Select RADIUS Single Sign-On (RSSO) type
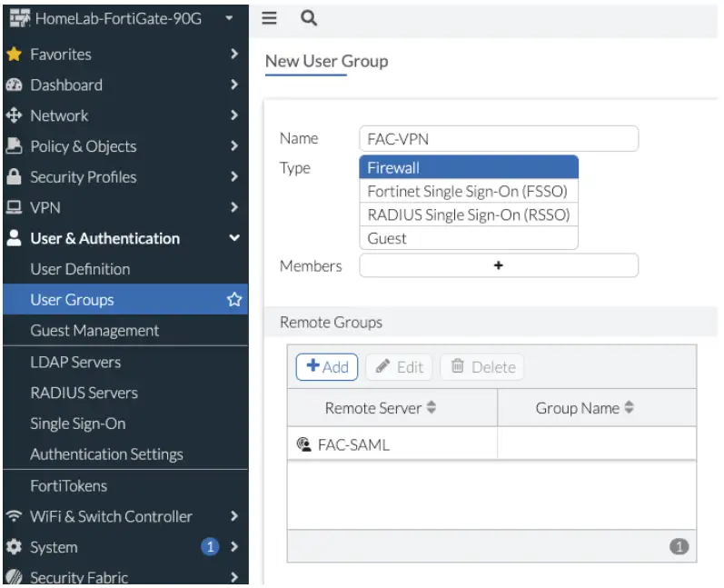 pyautogui.click(x=468, y=215)
